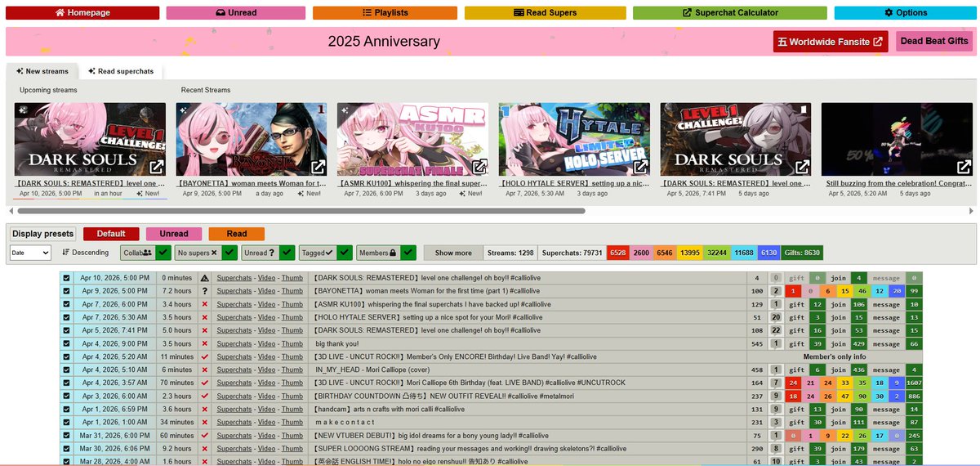The height and width of the screenshot is (466, 980).
Task: Click Member's only info cell
Action: 835,356
